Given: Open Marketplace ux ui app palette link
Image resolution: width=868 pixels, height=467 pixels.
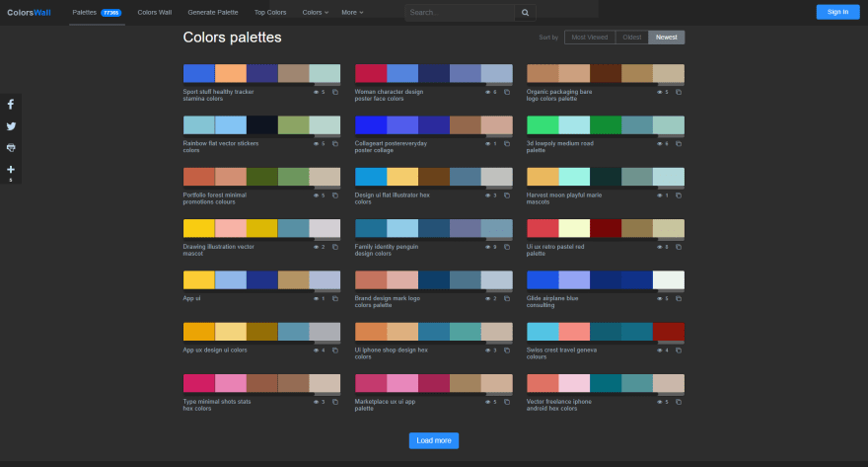Looking at the screenshot, I should tap(385, 405).
